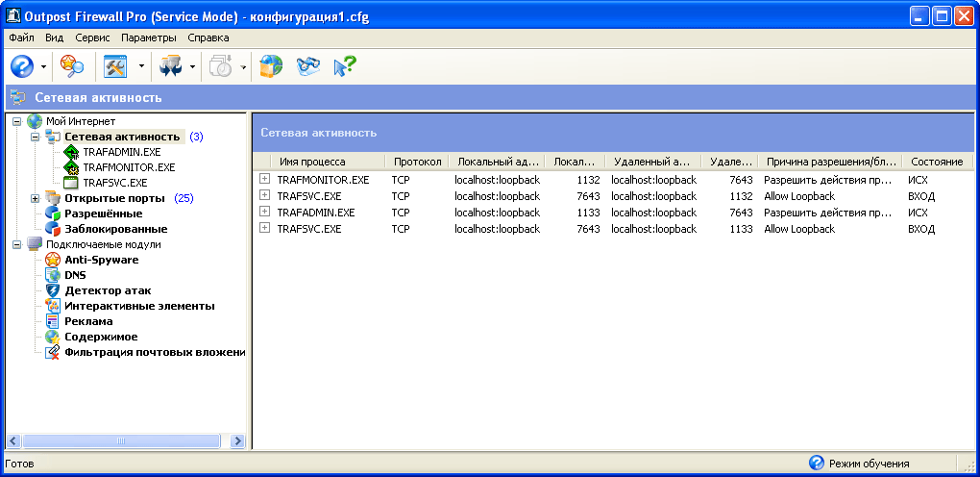Sort by Состояние column header
The image size is (980, 477).
coord(938,162)
